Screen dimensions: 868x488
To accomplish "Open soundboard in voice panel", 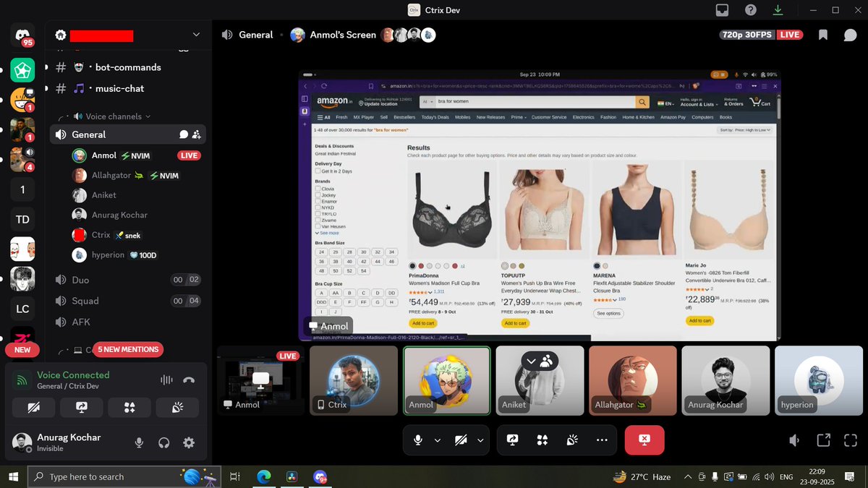I will point(177,408).
